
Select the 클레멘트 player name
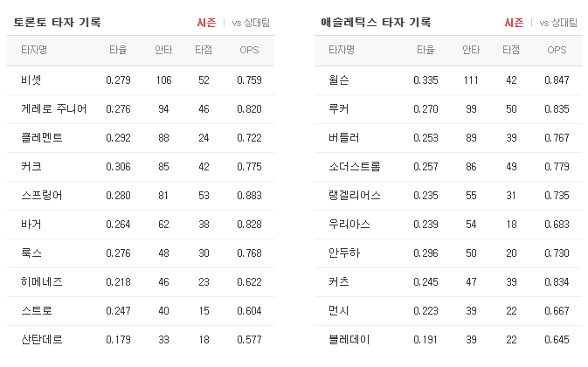tap(42, 137)
